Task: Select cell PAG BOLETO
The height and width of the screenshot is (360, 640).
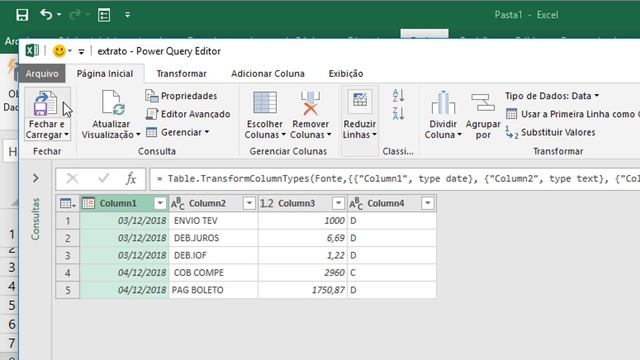Action: tap(213, 290)
